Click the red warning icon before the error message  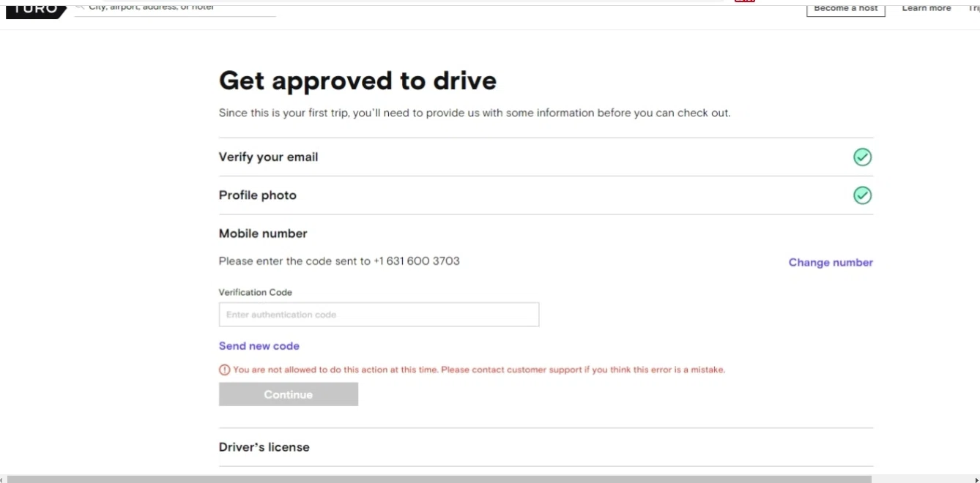pos(224,370)
